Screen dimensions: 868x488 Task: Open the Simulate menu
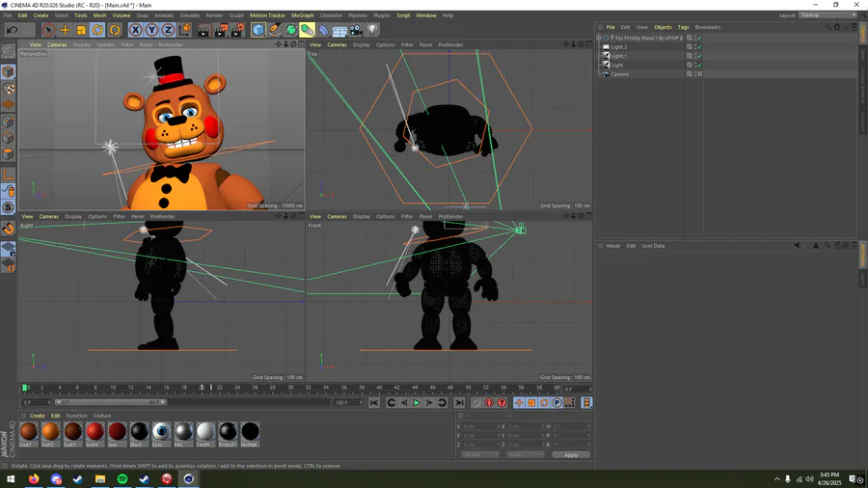pos(189,15)
